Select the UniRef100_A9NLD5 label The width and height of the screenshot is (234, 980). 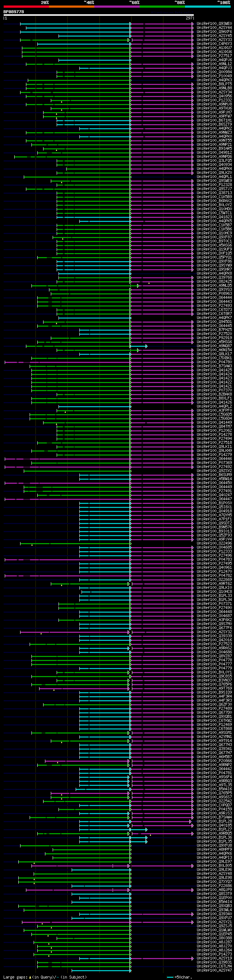(x=214, y=286)
